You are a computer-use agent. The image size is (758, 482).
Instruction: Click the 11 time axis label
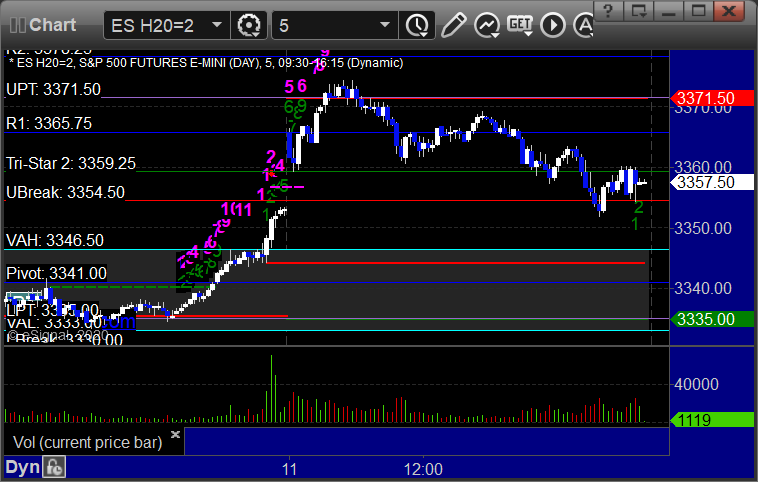(289, 469)
